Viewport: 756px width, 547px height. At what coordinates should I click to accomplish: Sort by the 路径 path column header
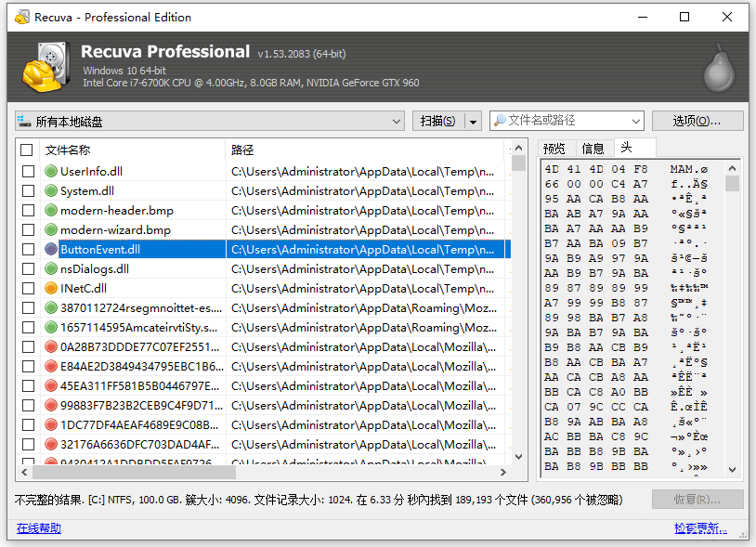click(x=362, y=150)
